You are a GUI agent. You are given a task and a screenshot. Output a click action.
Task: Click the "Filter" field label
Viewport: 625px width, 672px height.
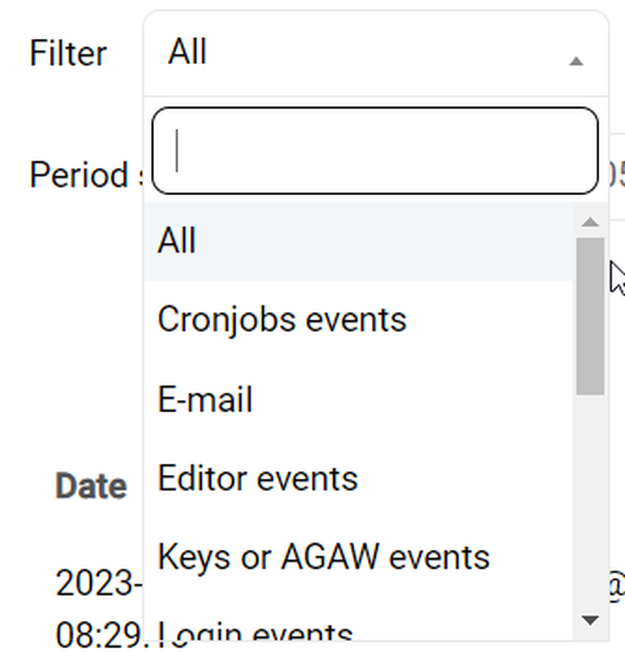click(x=68, y=53)
